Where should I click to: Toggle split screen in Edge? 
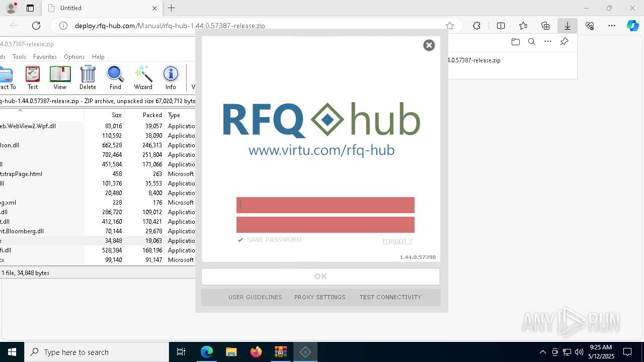(501, 26)
